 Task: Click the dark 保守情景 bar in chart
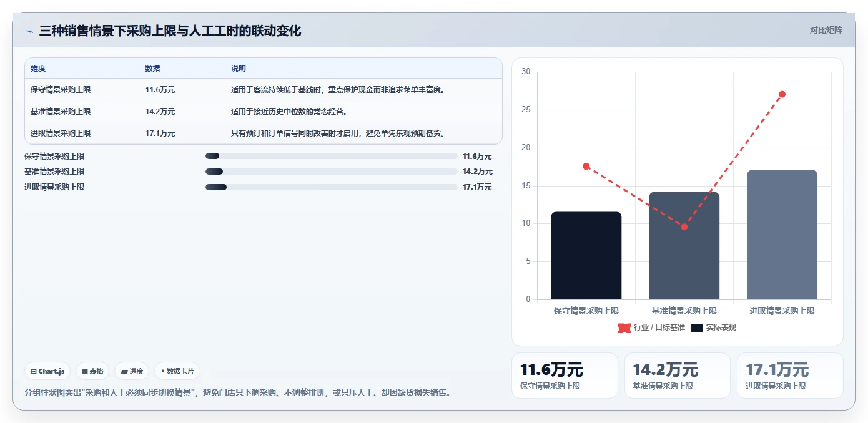pyautogui.click(x=586, y=256)
